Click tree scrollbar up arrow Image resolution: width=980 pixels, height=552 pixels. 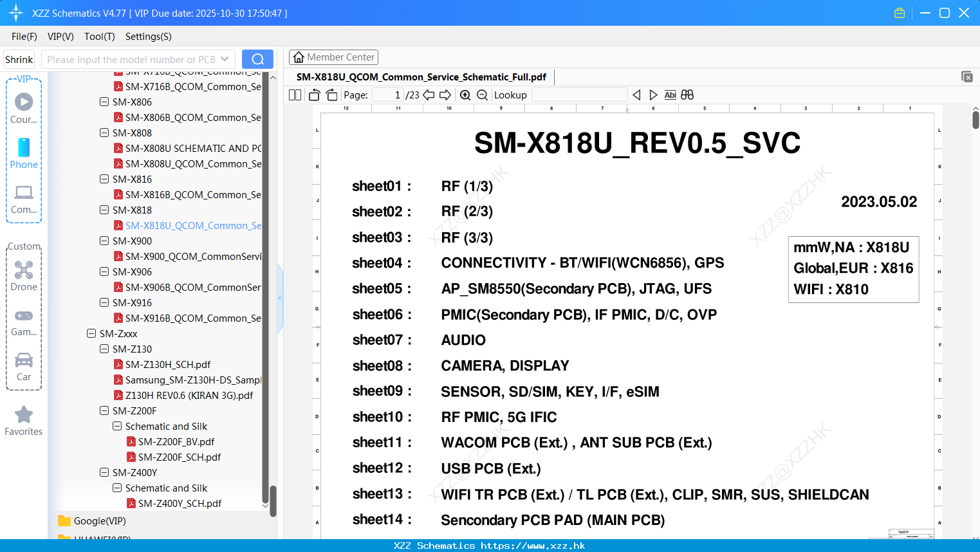273,77
